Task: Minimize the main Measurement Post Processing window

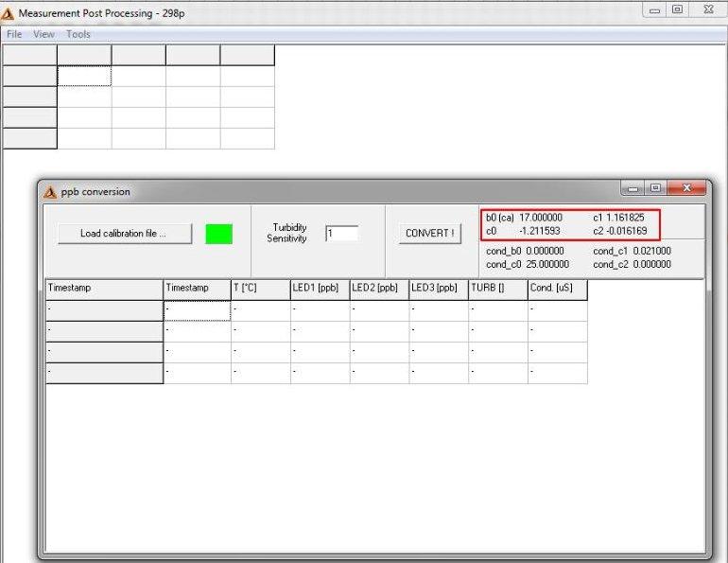Action: click(656, 9)
